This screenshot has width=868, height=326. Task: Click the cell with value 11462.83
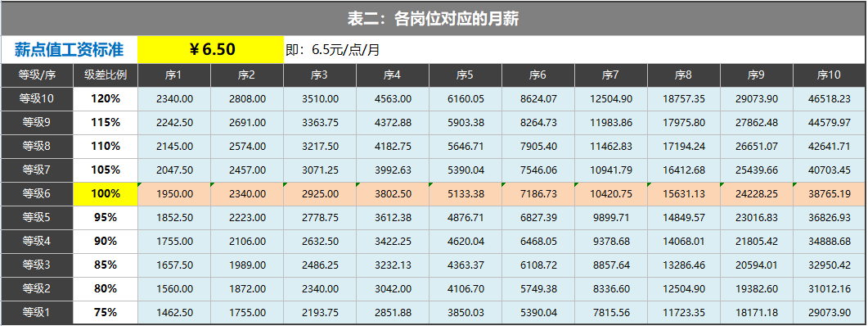pos(611,147)
